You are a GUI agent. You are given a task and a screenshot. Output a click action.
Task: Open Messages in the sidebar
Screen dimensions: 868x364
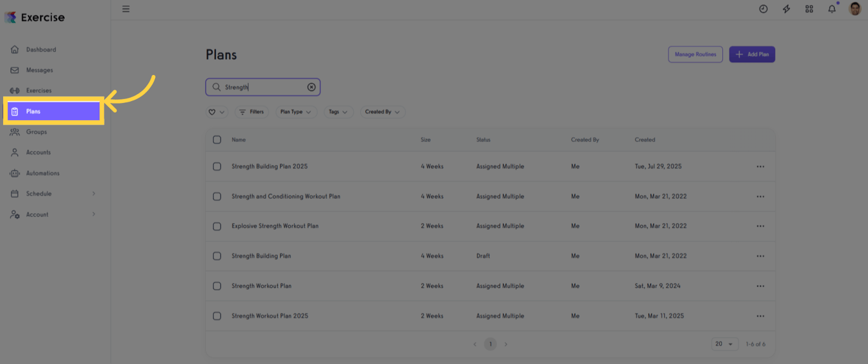(39, 70)
